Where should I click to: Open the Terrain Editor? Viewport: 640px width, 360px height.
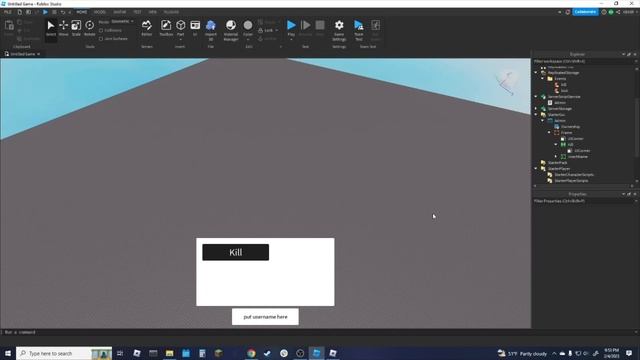coord(147,29)
